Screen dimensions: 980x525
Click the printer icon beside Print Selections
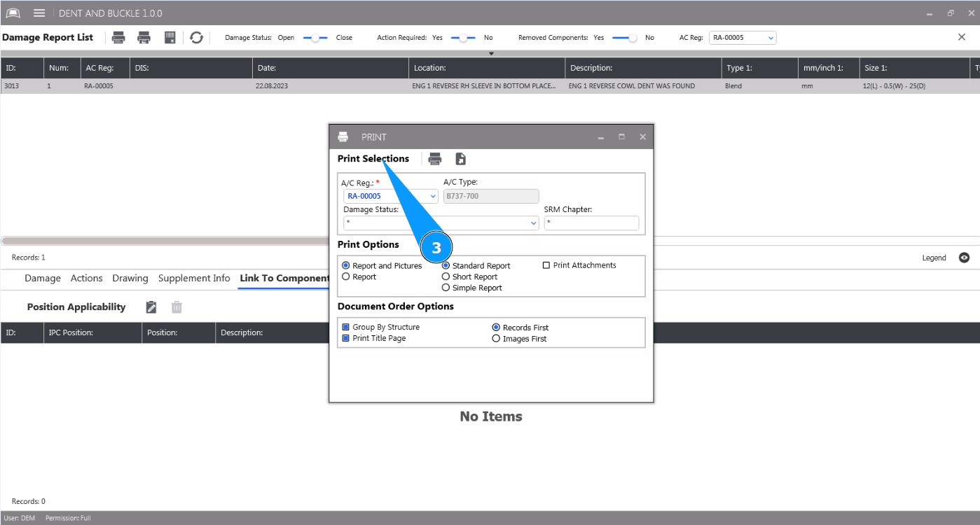(435, 159)
